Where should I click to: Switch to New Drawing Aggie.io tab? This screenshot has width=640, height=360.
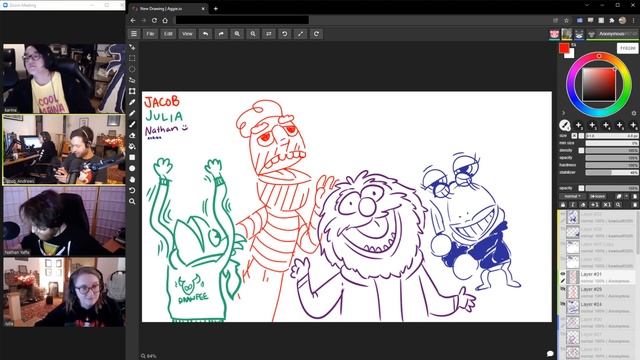(x=168, y=8)
